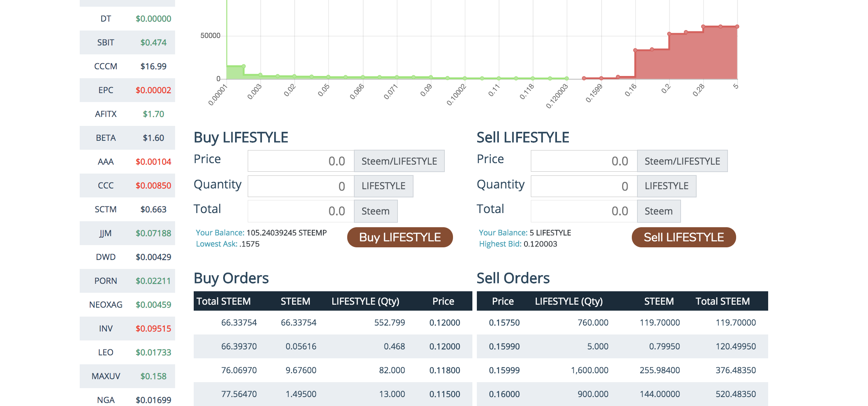This screenshot has width=868, height=406.
Task: Click sell order price 0.16000
Action: coord(504,394)
